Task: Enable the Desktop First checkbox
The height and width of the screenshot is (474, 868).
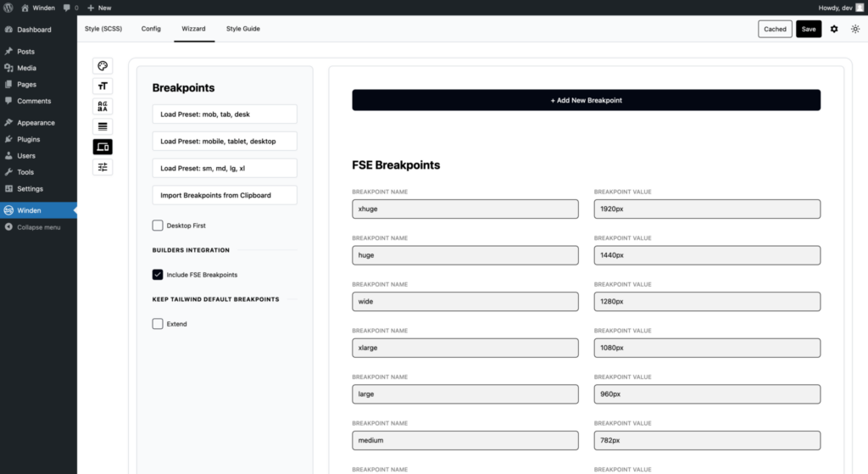Action: pos(158,226)
